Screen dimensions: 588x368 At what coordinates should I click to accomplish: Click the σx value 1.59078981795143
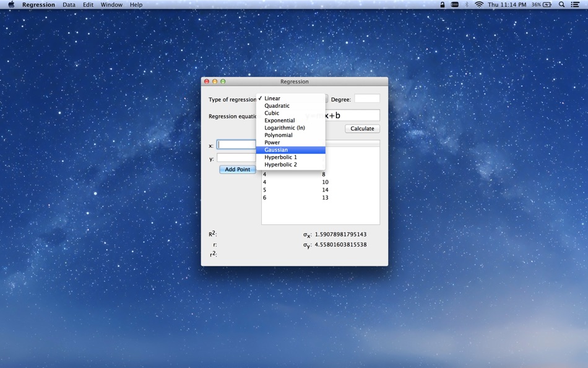(x=340, y=234)
